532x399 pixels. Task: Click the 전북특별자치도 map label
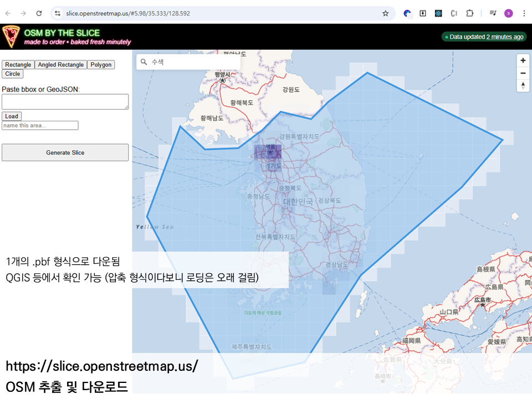tap(275, 237)
